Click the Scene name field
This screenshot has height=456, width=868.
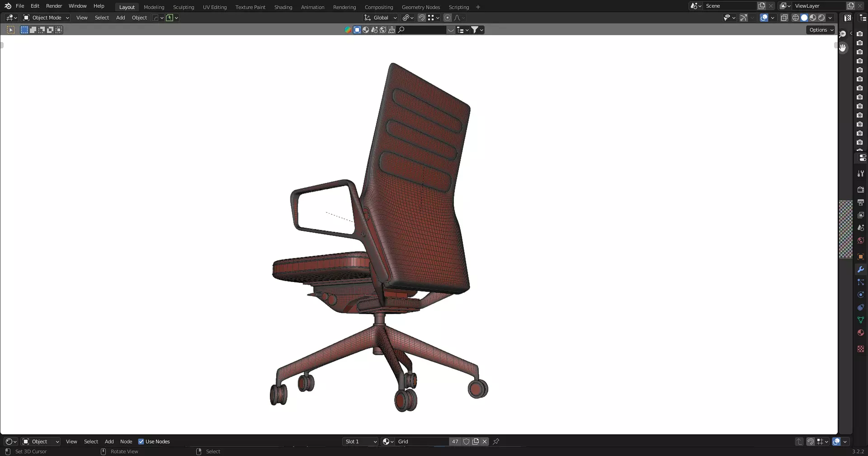(x=731, y=6)
